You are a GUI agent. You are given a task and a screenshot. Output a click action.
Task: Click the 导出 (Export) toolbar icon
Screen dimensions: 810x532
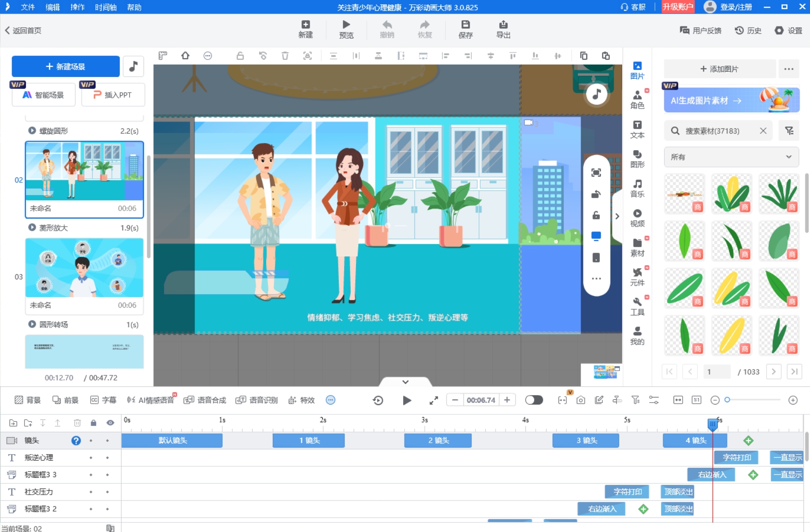503,29
